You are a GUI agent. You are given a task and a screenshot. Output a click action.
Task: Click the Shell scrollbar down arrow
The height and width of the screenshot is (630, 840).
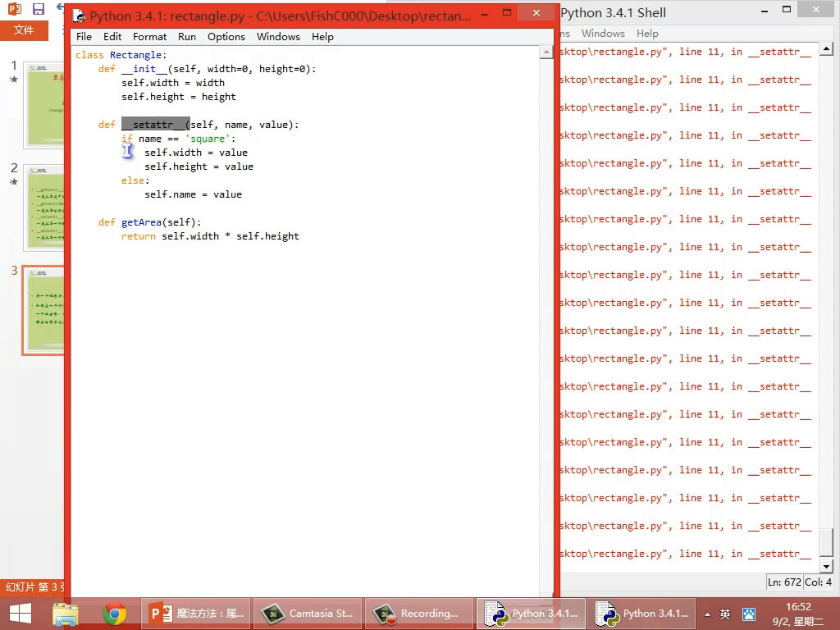point(826,566)
